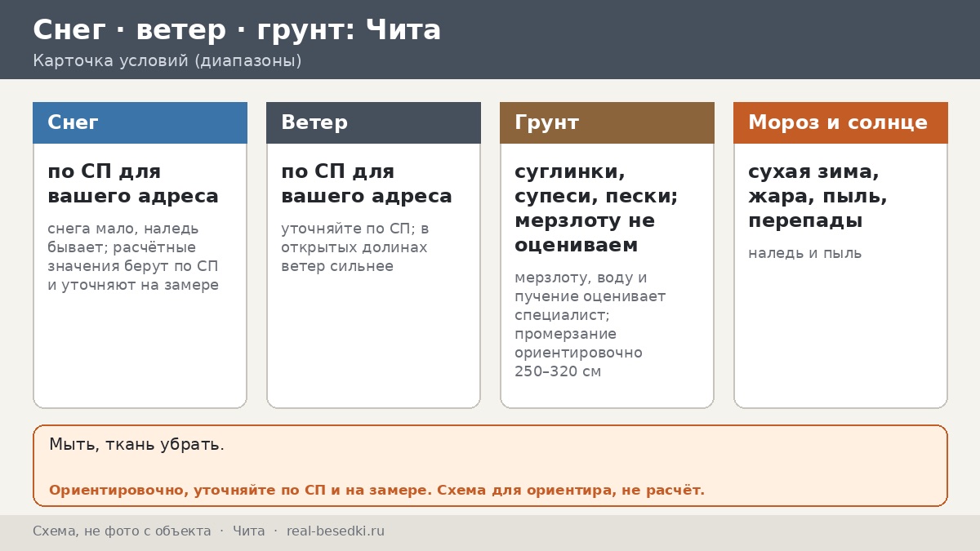Select heading "сухая зима, жара, пыль, перепады"
The height and width of the screenshot is (551, 980).
(x=817, y=196)
